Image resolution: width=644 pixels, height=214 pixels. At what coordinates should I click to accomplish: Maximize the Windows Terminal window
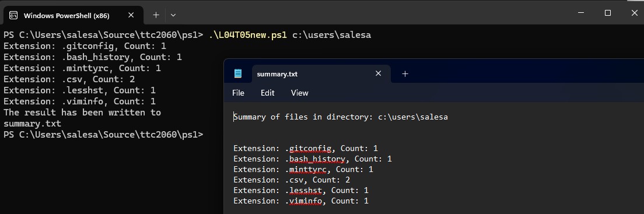pyautogui.click(x=607, y=13)
